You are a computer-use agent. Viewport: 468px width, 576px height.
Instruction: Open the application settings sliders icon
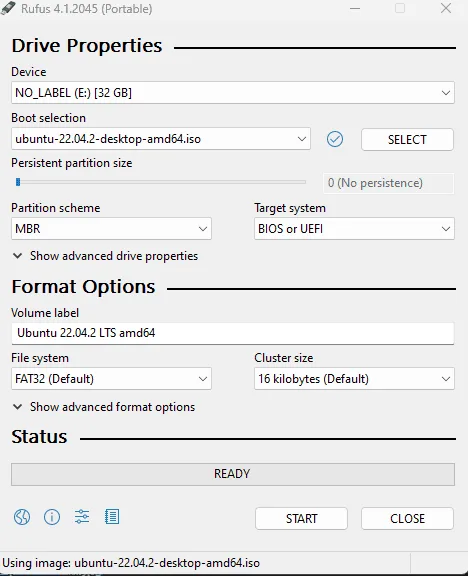[82, 517]
